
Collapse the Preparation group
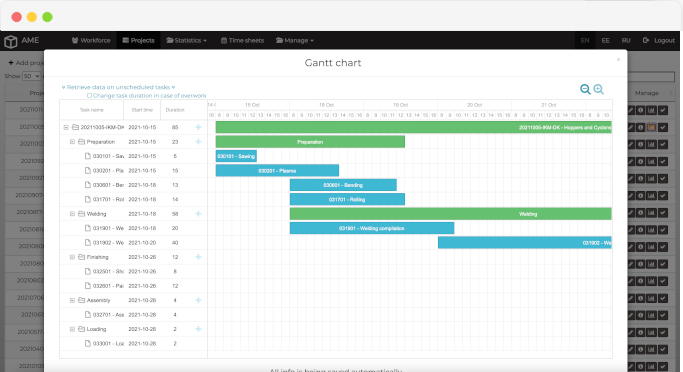pos(72,142)
